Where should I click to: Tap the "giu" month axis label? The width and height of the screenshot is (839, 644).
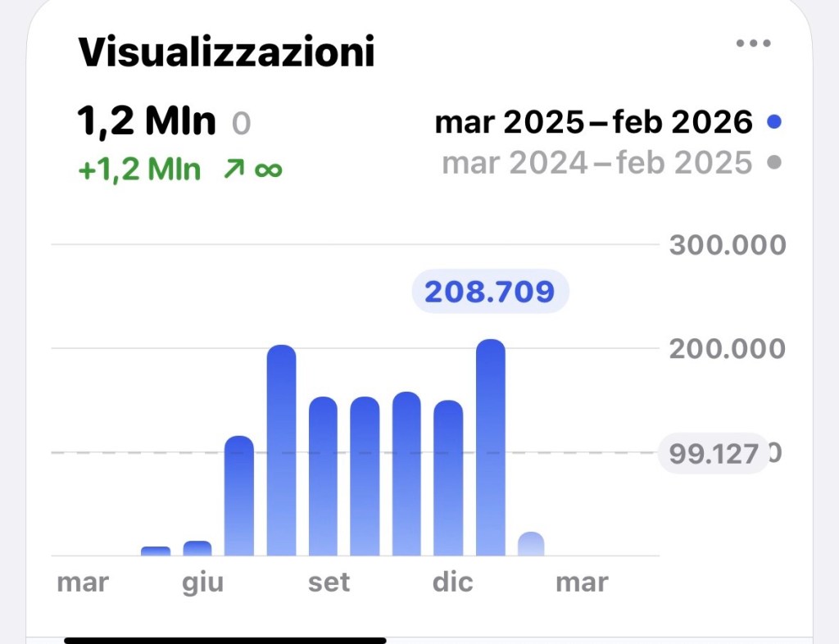tap(202, 583)
